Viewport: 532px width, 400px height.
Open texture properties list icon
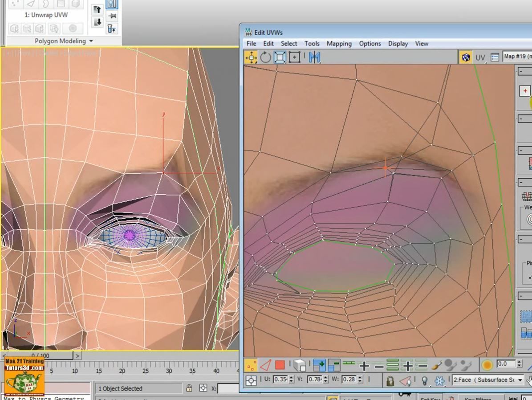[x=495, y=57]
